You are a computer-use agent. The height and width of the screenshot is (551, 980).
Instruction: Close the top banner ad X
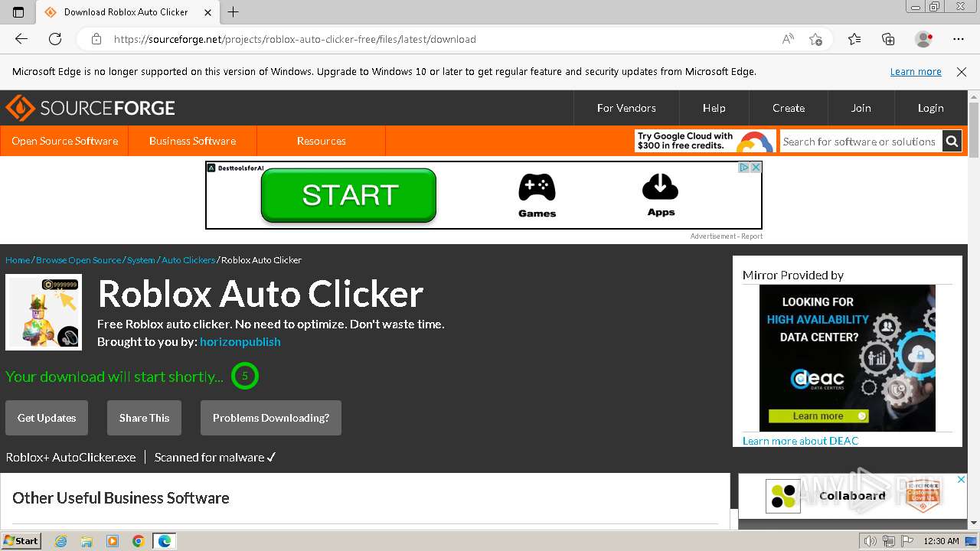756,168
